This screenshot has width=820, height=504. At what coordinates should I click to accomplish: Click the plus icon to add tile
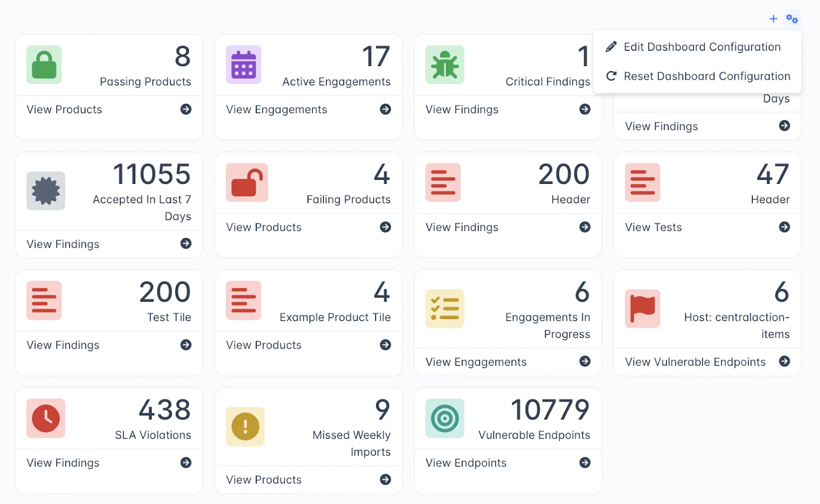[773, 19]
